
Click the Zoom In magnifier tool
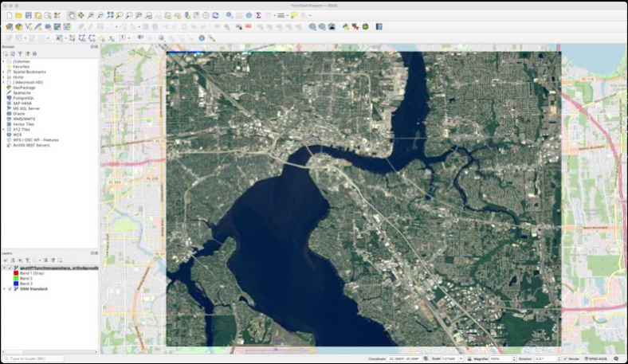point(90,15)
